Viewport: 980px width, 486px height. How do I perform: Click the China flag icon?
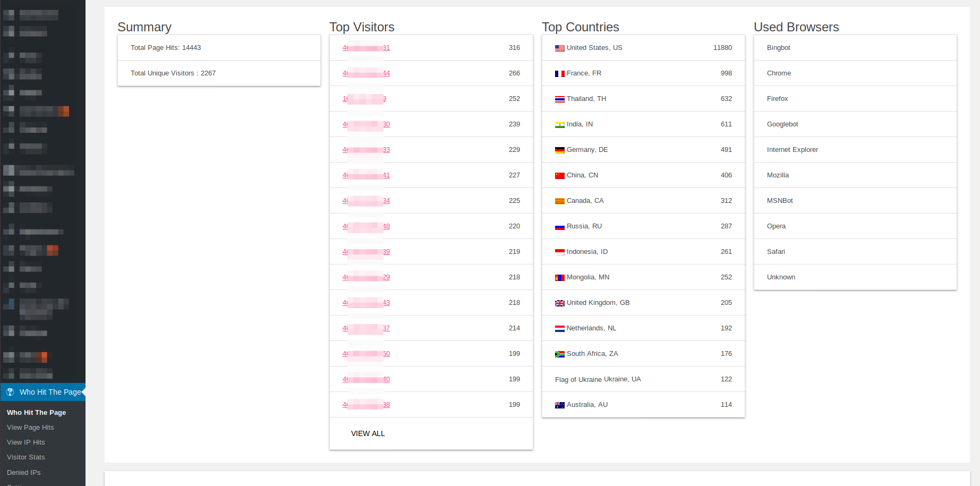coord(560,176)
